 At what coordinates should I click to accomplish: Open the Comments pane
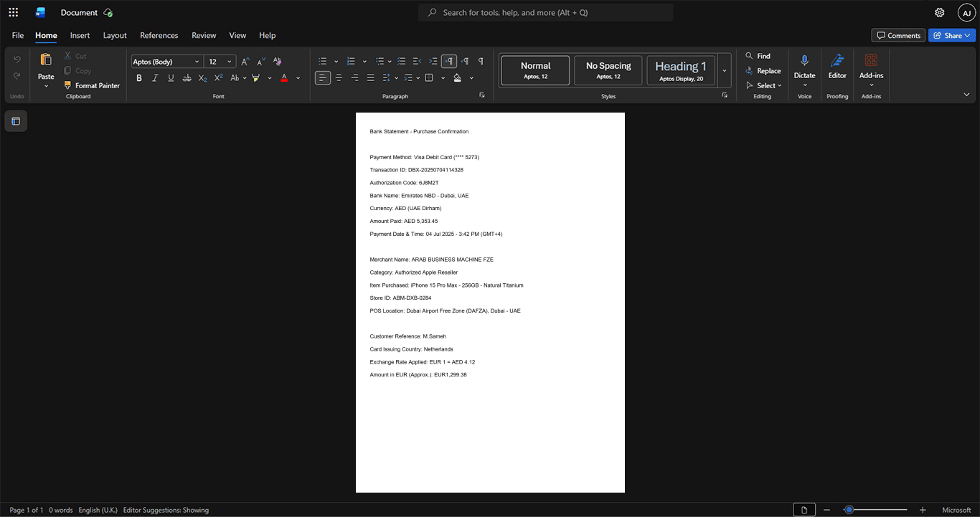[898, 35]
